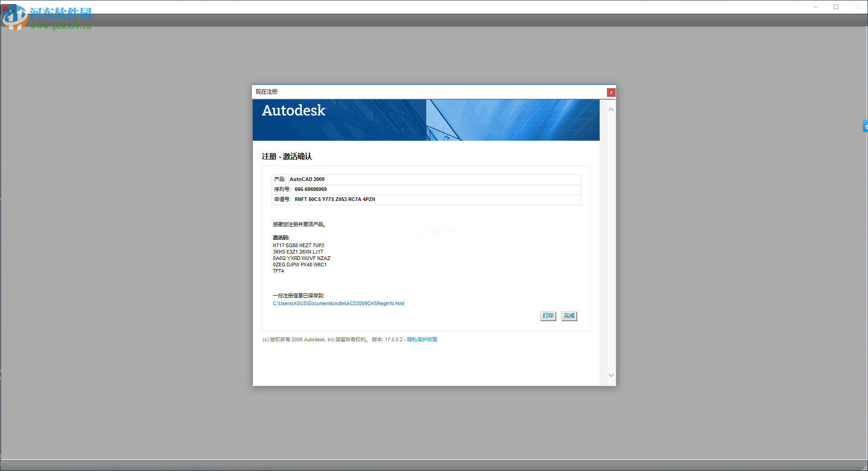Click the 版本: 17.0.0.2 version text
The height and width of the screenshot is (471, 868).
tap(387, 339)
